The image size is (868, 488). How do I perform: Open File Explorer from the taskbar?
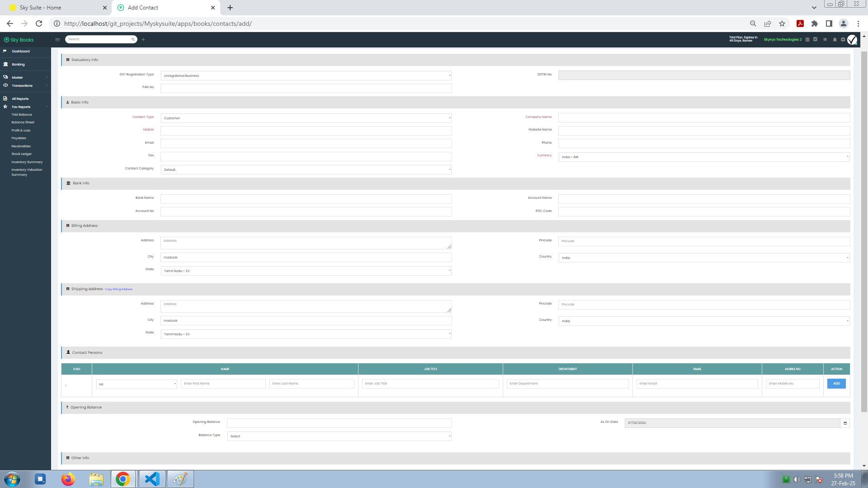tap(96, 479)
